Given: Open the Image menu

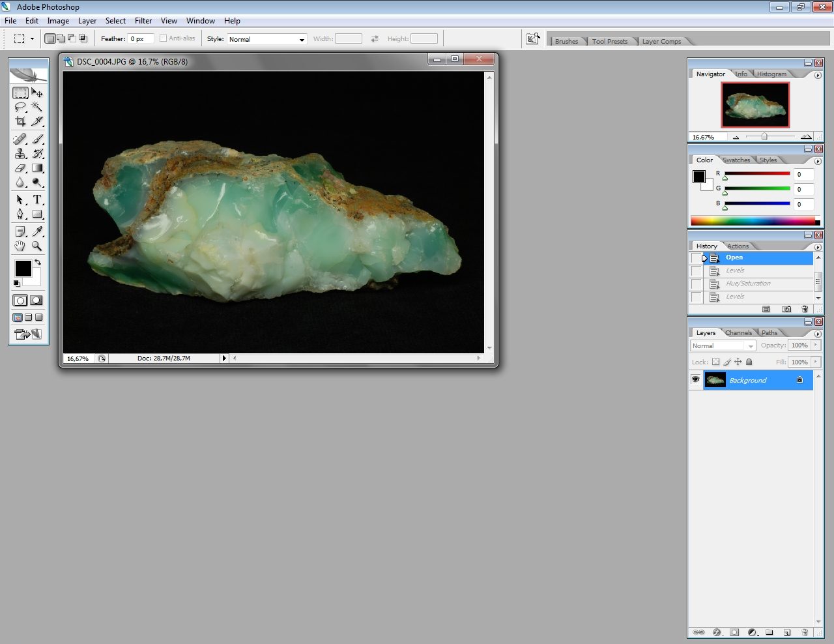Looking at the screenshot, I should [x=58, y=21].
